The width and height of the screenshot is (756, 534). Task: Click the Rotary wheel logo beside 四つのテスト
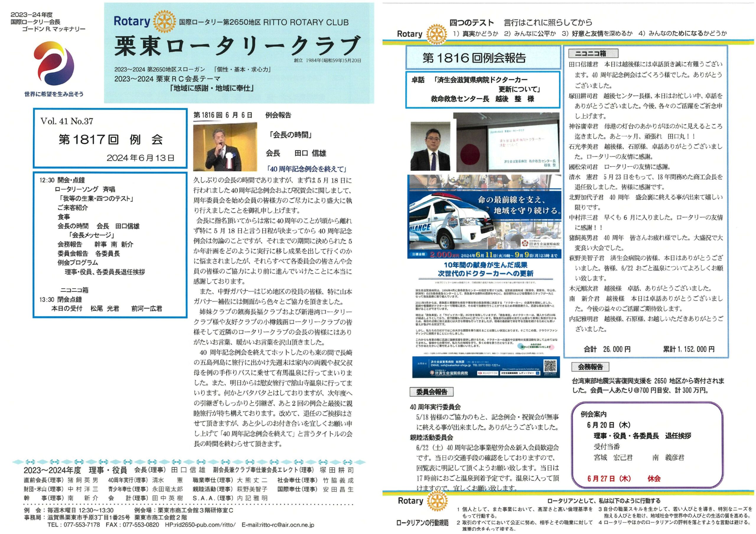(x=436, y=34)
